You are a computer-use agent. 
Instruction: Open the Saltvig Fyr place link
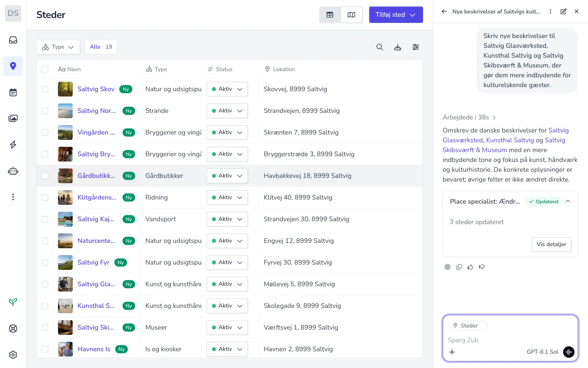[x=93, y=263]
